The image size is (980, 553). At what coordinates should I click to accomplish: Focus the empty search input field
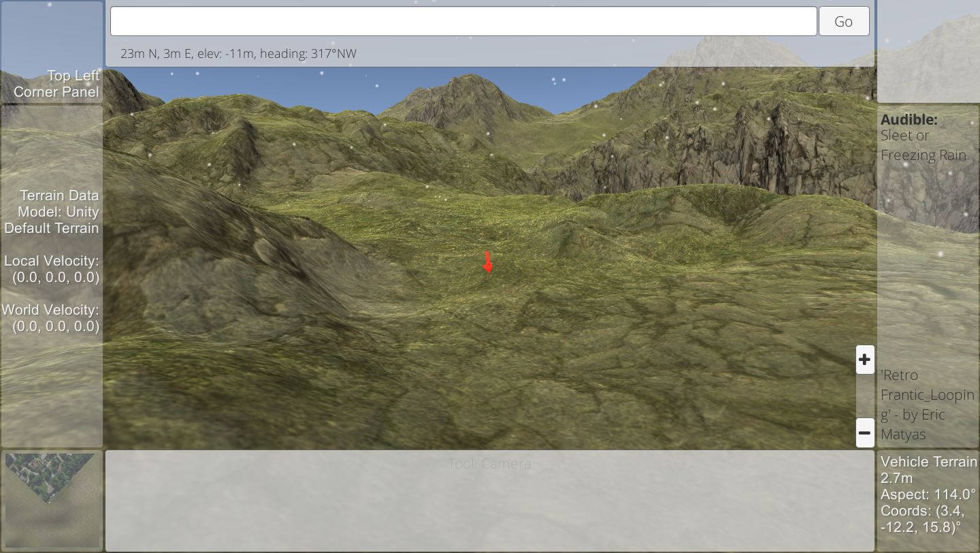(463, 21)
